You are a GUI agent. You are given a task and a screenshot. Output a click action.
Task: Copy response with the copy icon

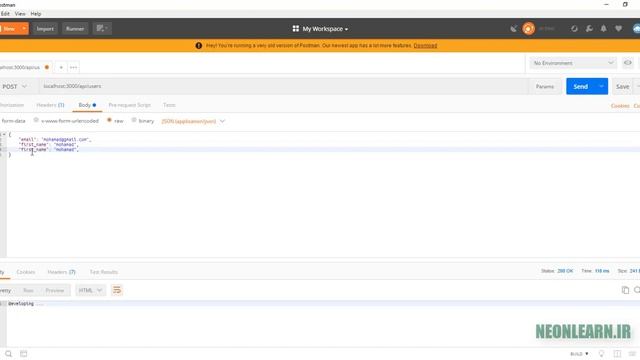625,290
